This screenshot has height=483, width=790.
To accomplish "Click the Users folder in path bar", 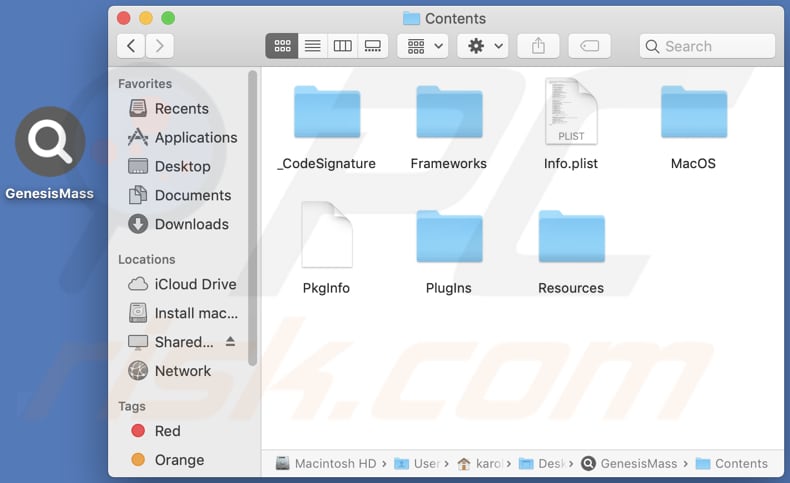I will point(417,463).
